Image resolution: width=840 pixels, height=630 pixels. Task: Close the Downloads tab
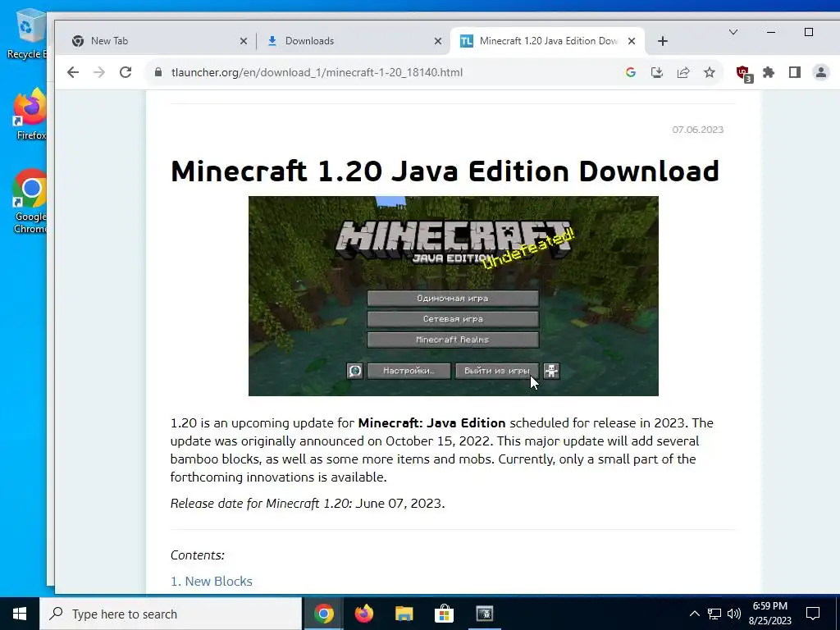[438, 41]
